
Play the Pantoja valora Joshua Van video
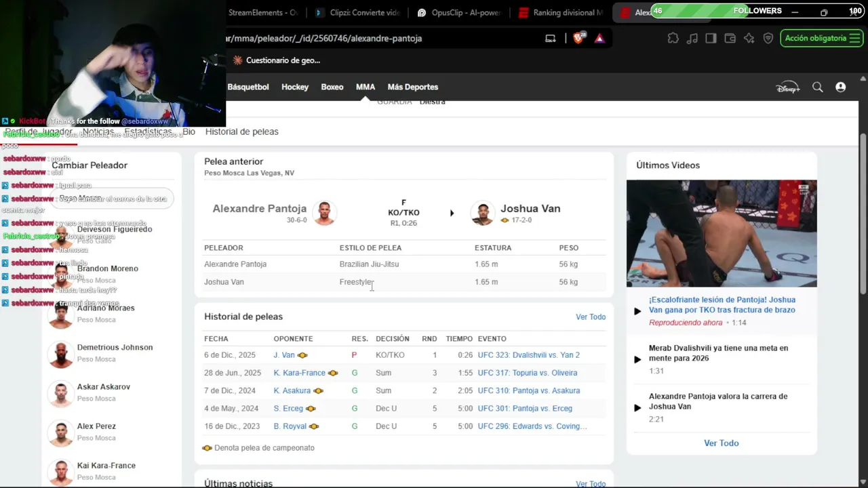[637, 407]
